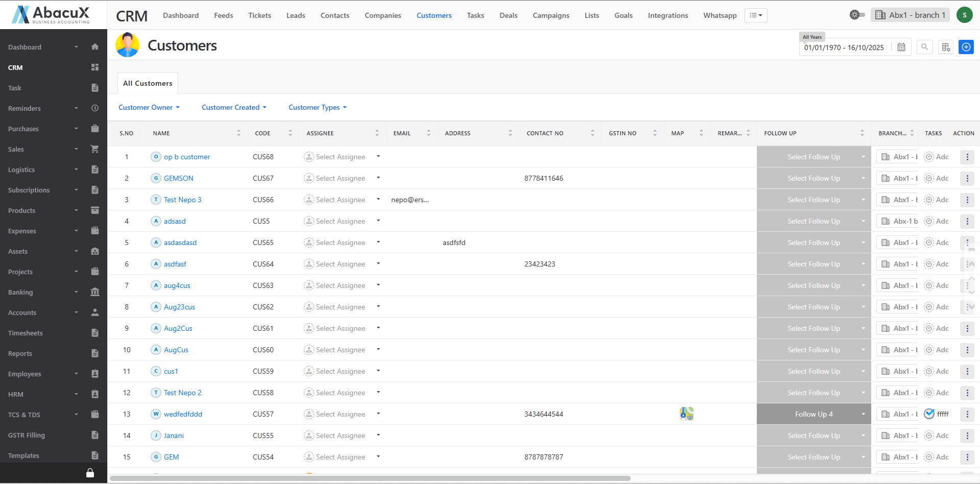Image resolution: width=980 pixels, height=484 pixels.
Task: Click the lock icon at sidebar bottom
Action: click(90, 473)
